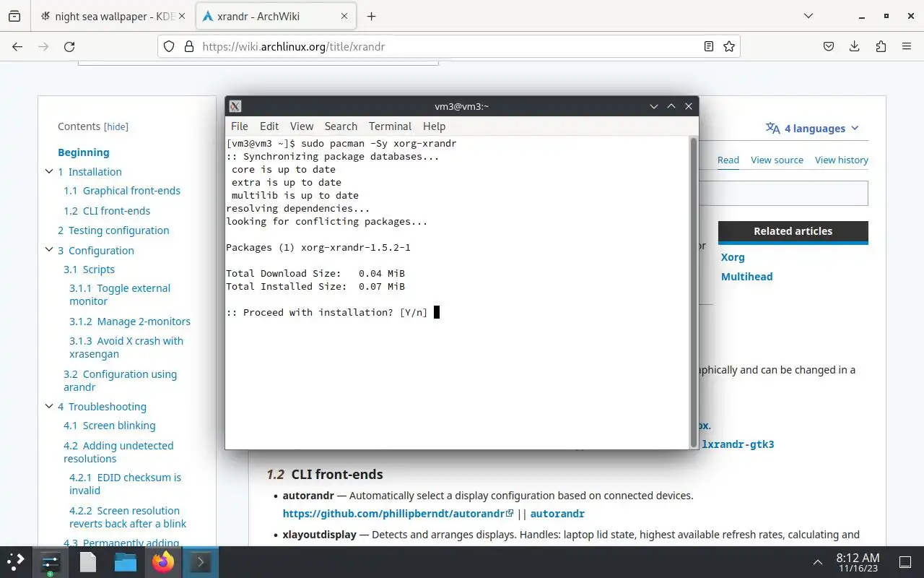Open the list all tabs dropdown
Viewport: 924px width, 578px height.
tap(808, 16)
